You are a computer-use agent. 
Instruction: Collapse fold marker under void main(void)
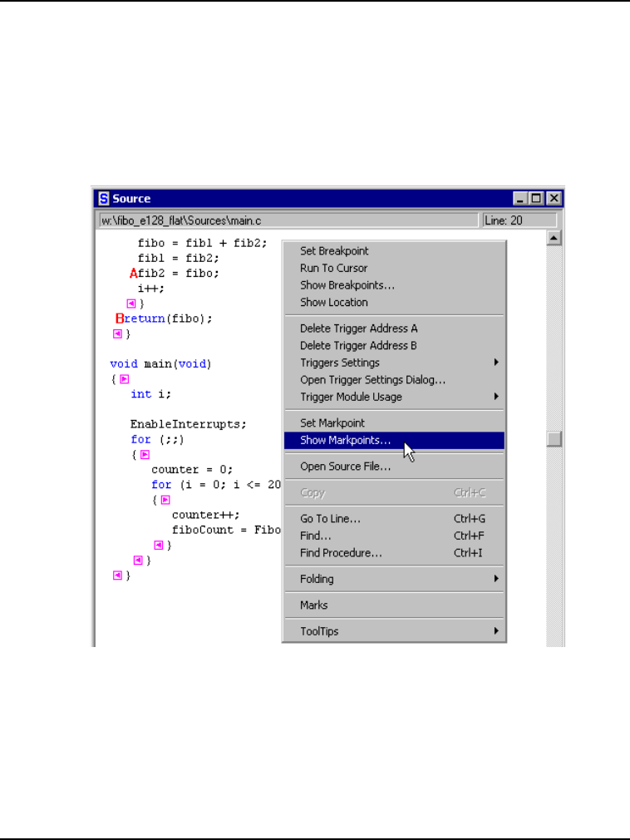click(124, 379)
